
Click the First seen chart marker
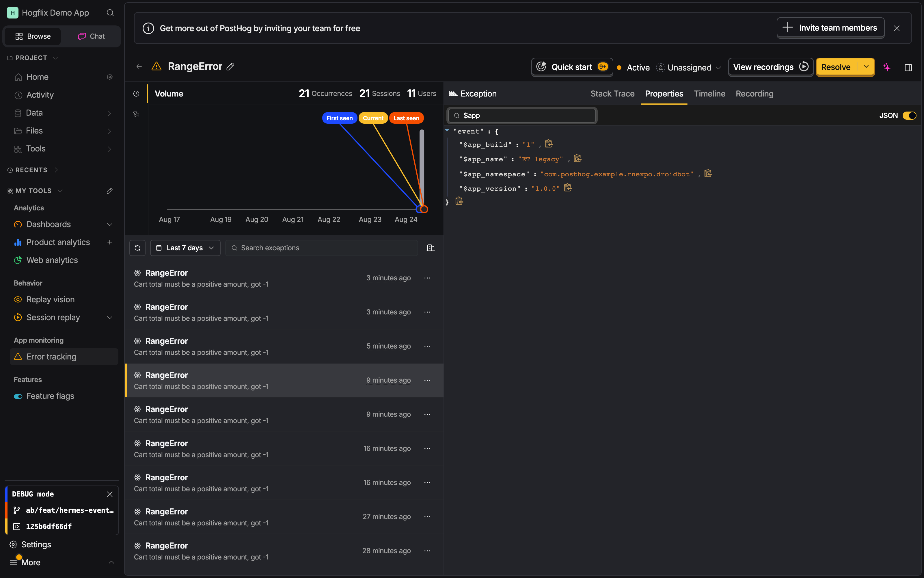point(340,118)
